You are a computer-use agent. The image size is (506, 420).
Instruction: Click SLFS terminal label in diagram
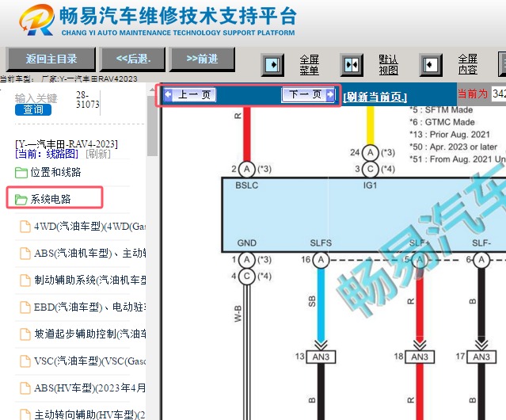click(x=321, y=243)
